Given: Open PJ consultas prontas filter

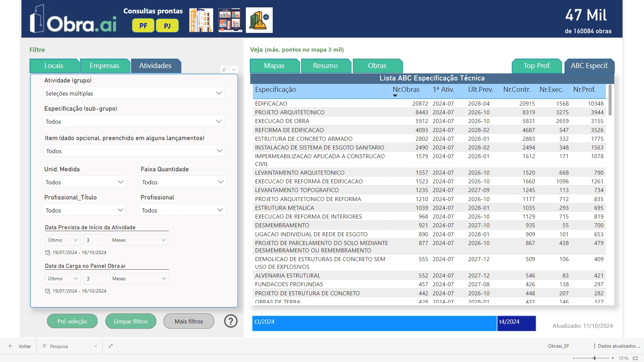Looking at the screenshot, I should click(167, 25).
